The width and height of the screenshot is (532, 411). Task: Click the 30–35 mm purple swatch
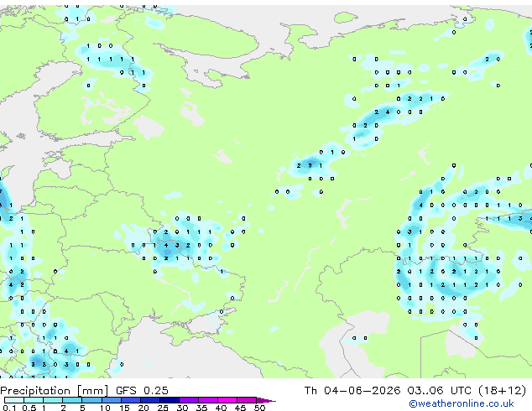188,400
